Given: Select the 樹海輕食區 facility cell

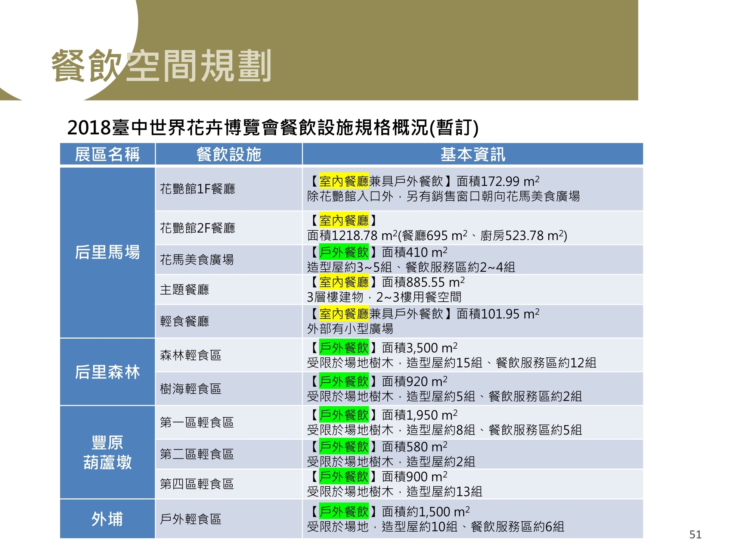Looking at the screenshot, I should coord(190,389).
